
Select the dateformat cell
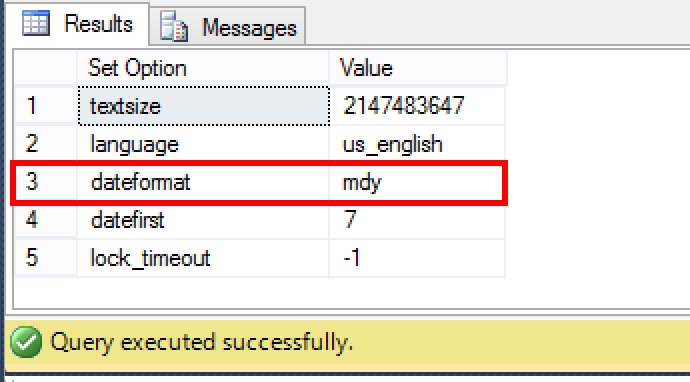pyautogui.click(x=203, y=182)
